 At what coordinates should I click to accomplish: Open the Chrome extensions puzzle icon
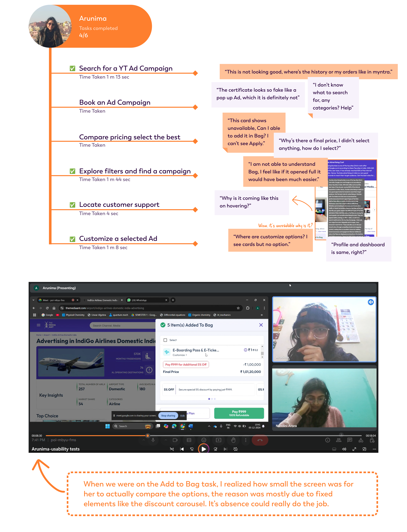[248, 308]
